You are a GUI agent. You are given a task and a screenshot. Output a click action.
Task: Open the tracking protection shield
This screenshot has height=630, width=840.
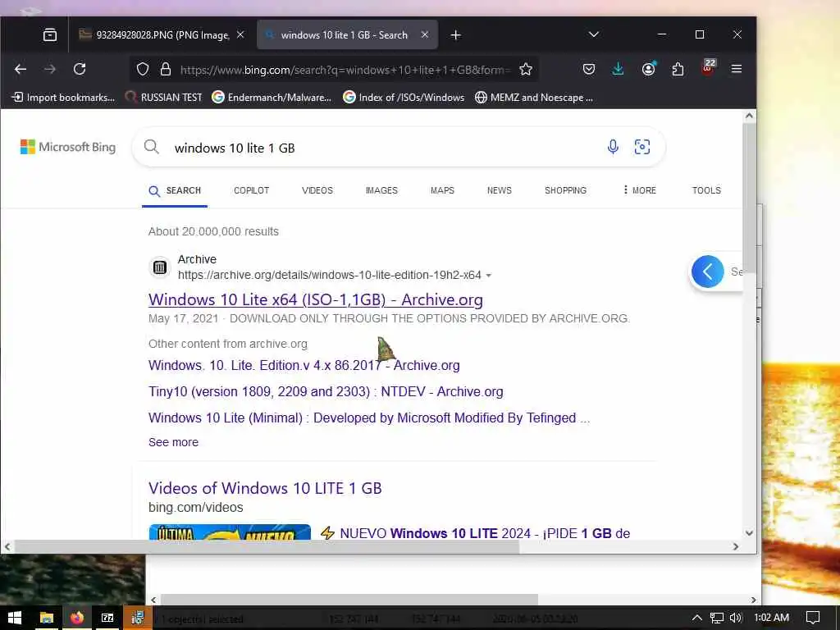(143, 69)
